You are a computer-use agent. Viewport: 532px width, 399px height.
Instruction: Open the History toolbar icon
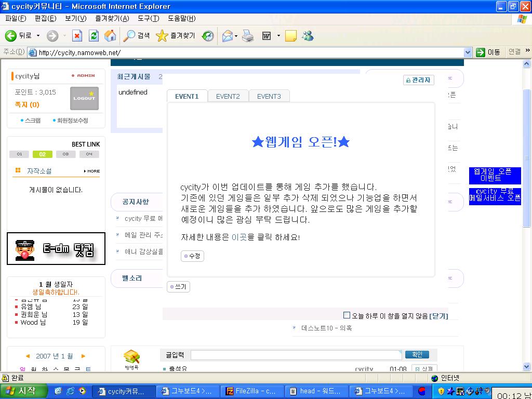coord(208,36)
